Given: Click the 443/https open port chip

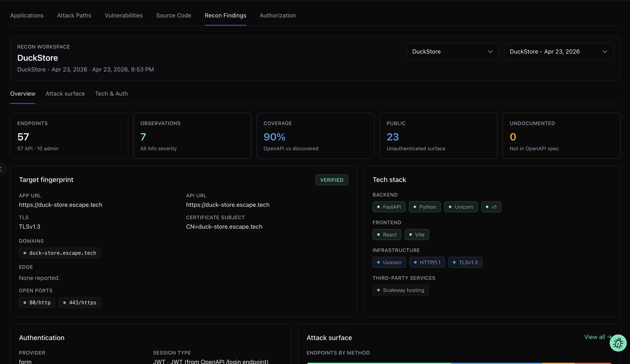Looking at the screenshot, I should (80, 303).
